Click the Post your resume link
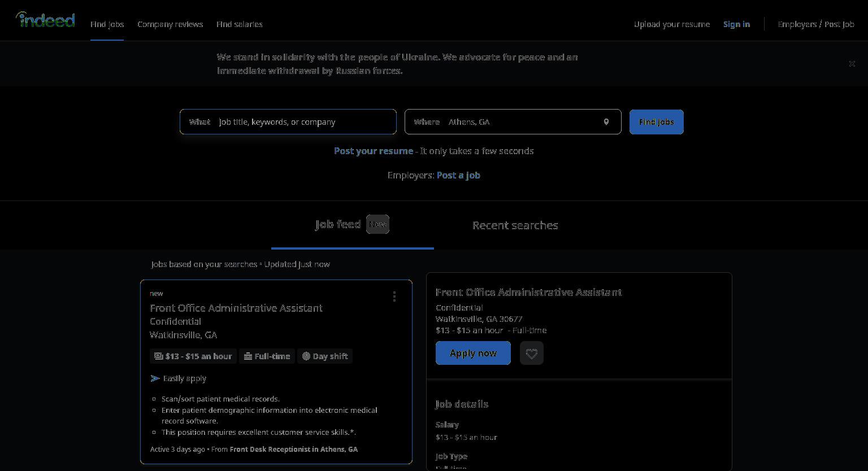Image resolution: width=868 pixels, height=471 pixels. pyautogui.click(x=374, y=151)
